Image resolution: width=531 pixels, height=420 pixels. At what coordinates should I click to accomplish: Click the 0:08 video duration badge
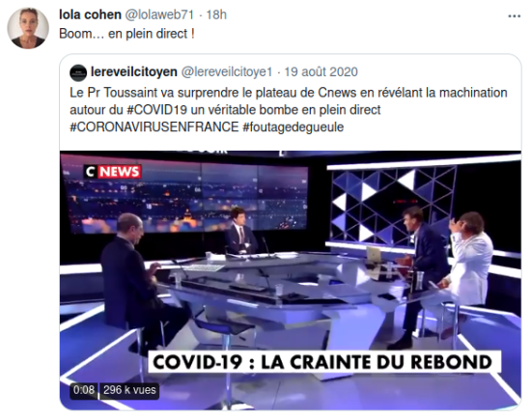[84, 390]
